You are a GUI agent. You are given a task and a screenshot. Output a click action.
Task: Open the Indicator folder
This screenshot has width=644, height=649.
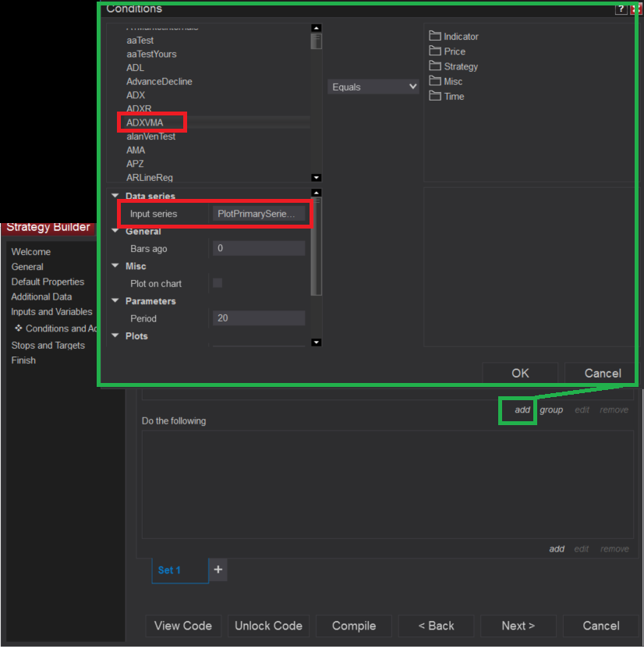pos(453,37)
